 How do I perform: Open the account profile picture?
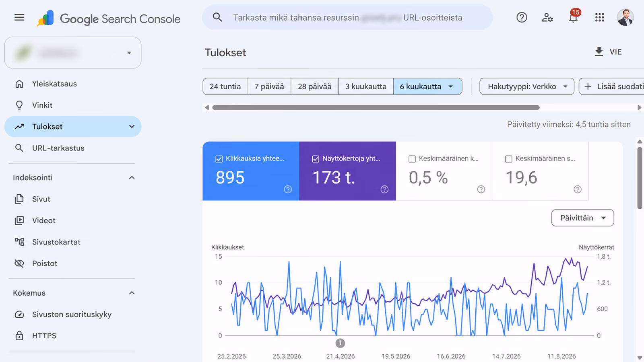(625, 17)
